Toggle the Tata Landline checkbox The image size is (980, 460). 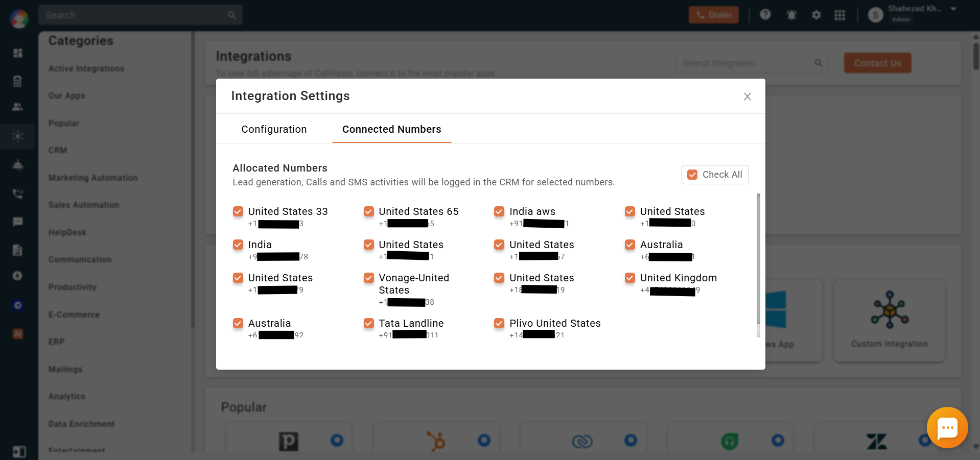(x=369, y=323)
